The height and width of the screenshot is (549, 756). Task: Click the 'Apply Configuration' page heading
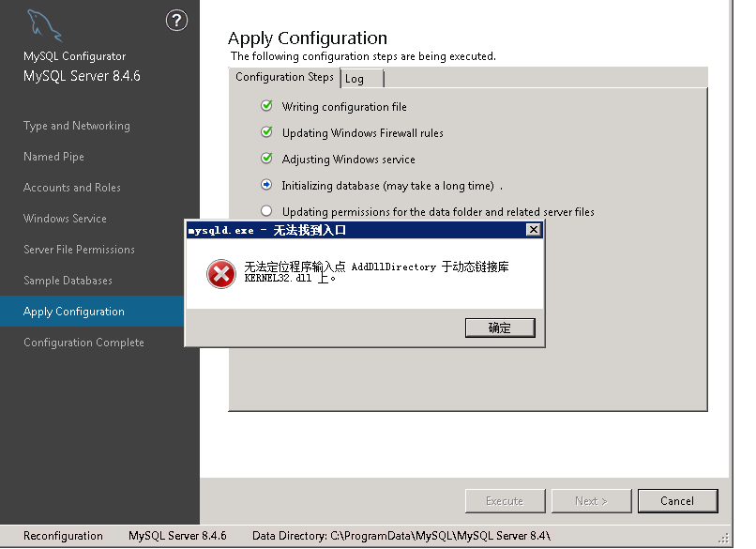click(x=308, y=38)
